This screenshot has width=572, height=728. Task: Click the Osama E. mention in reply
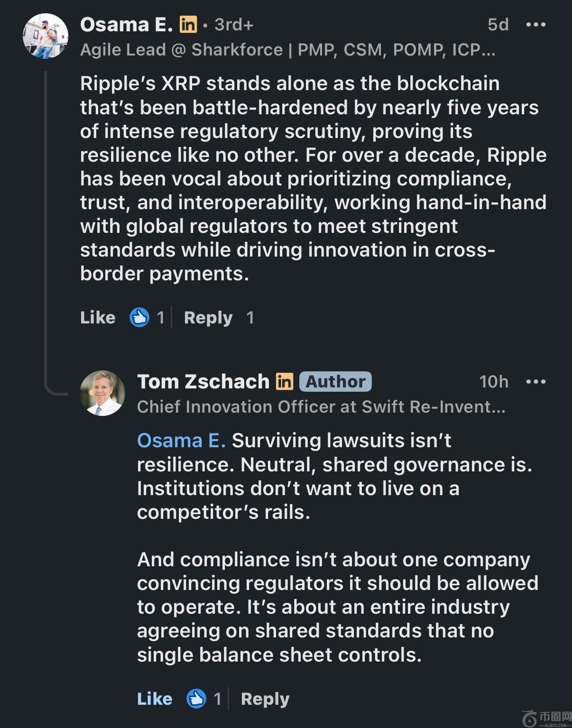[x=181, y=441]
